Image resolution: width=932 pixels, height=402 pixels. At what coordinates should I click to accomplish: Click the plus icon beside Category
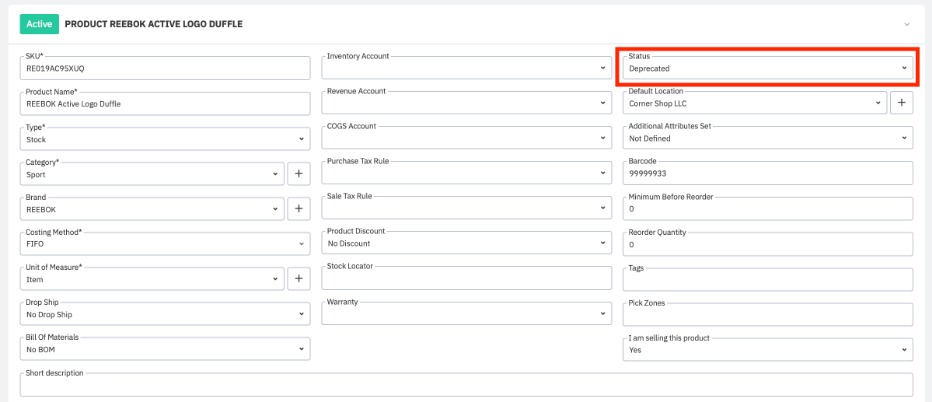299,174
